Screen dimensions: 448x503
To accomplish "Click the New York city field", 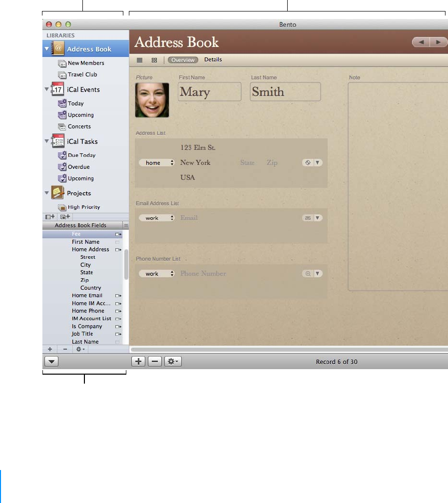I will (195, 163).
